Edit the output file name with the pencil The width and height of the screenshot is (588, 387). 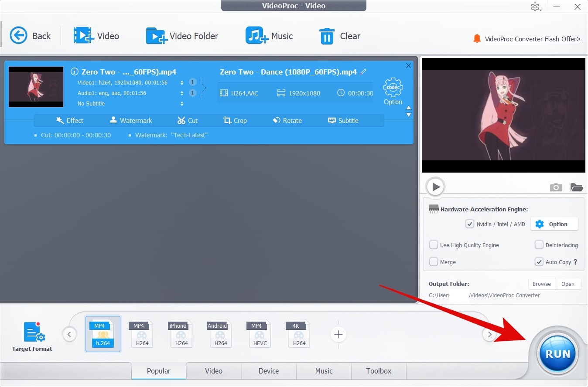pyautogui.click(x=364, y=71)
